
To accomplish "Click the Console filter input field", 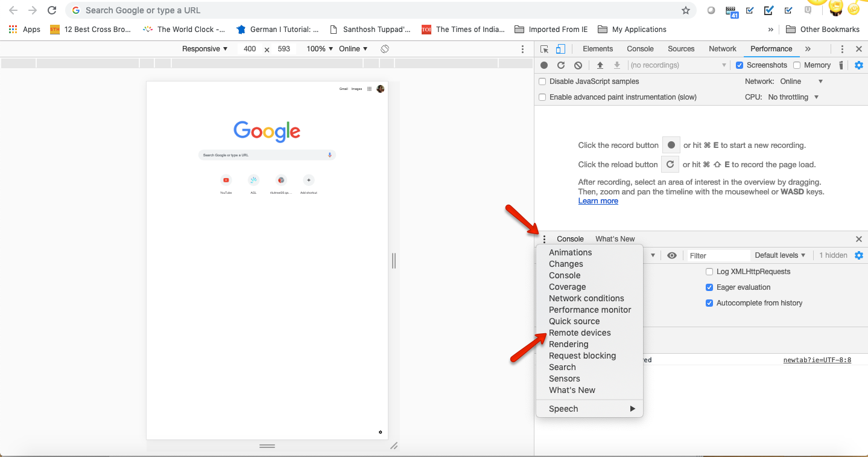I will point(718,255).
